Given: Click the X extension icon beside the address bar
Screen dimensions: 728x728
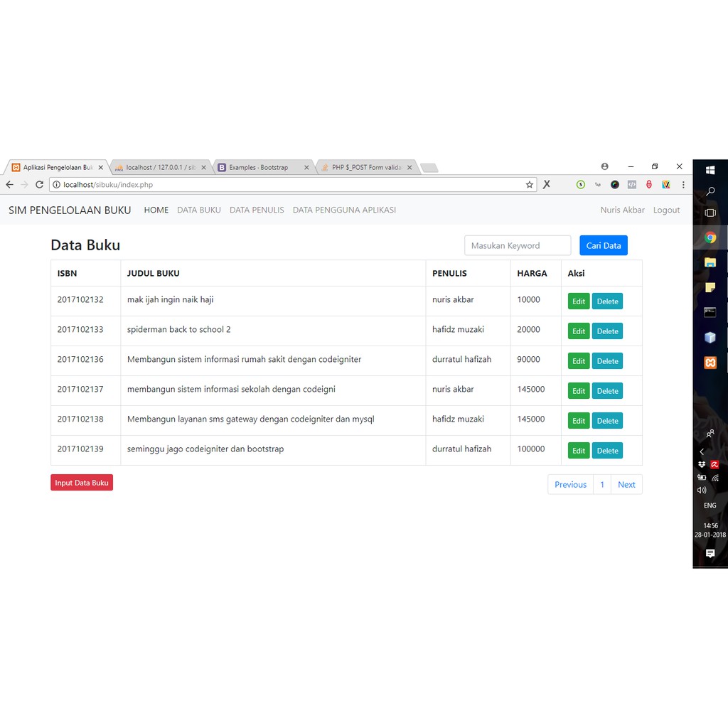Looking at the screenshot, I should (547, 185).
